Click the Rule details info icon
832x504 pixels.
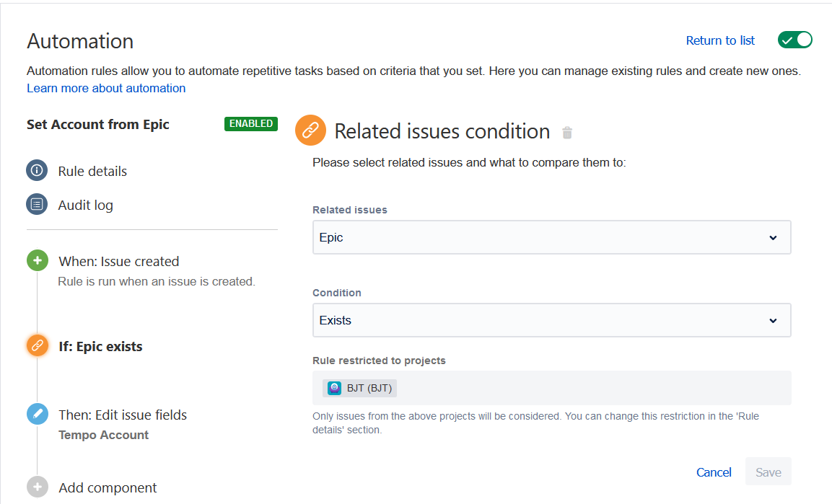click(x=37, y=171)
